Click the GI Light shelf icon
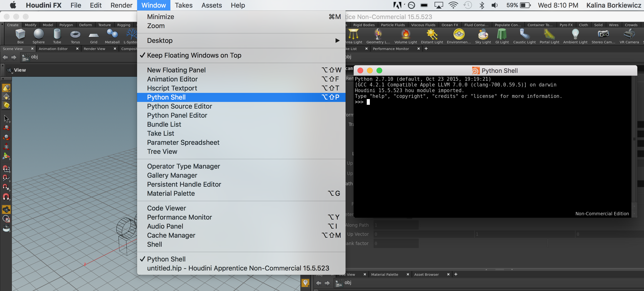Viewport: 644px width, 291px height. [x=502, y=34]
